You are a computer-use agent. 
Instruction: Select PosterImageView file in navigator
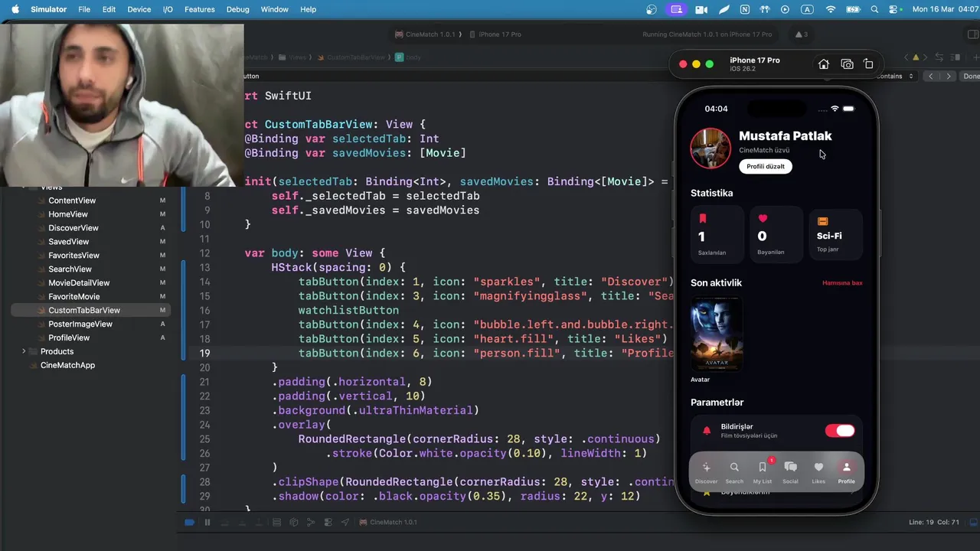(80, 324)
